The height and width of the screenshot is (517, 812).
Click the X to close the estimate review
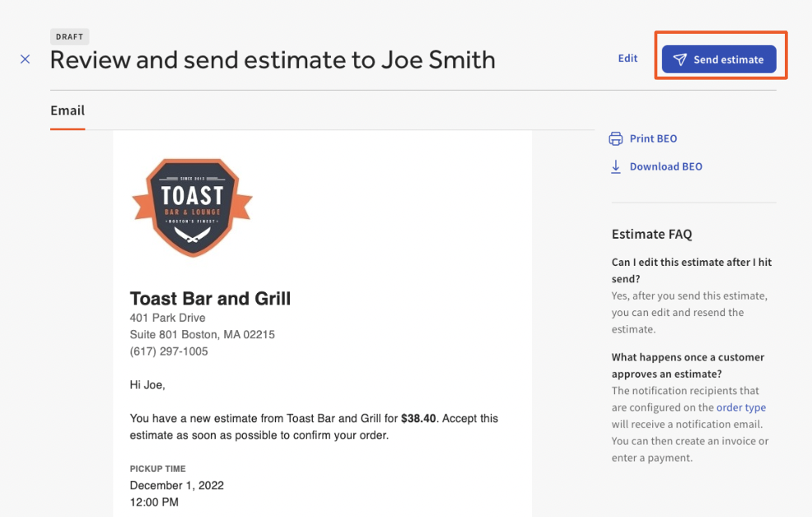(25, 59)
